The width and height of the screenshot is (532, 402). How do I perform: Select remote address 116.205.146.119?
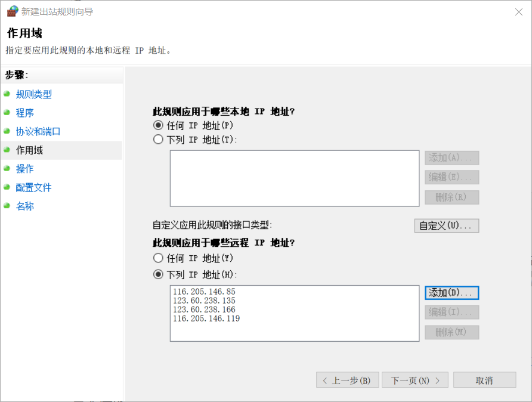206,318
